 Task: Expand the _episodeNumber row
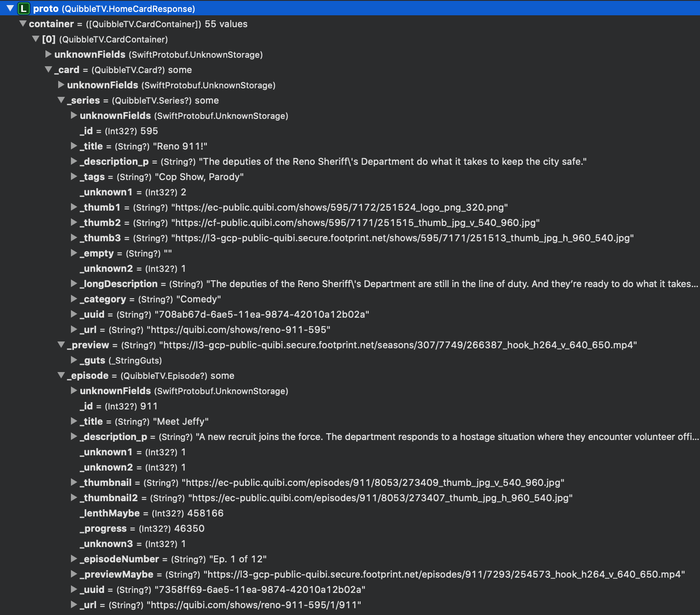[x=74, y=559]
